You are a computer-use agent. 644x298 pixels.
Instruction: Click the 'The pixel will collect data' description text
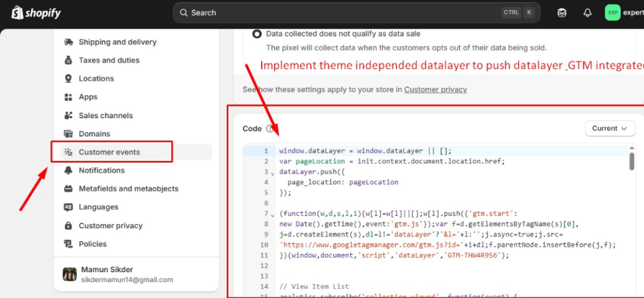407,48
